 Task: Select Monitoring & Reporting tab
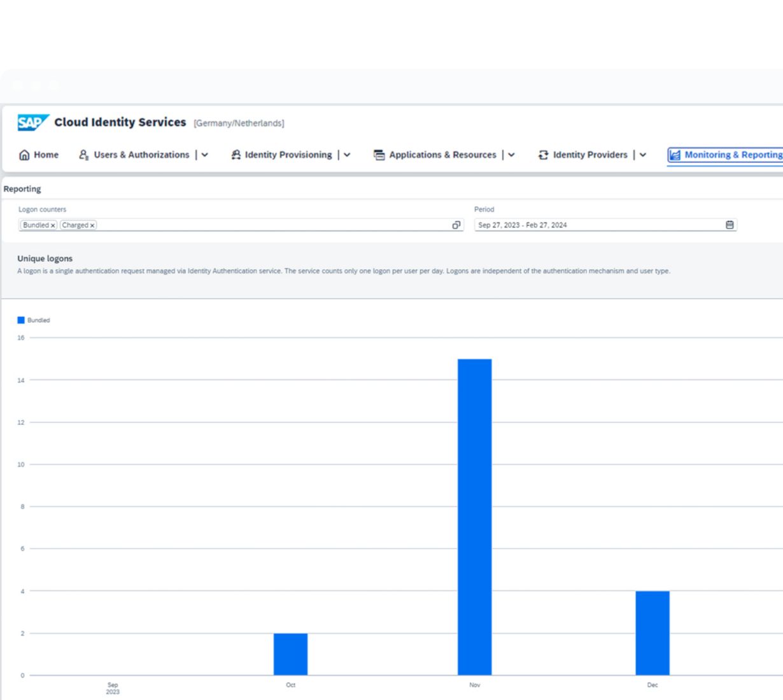pos(732,155)
